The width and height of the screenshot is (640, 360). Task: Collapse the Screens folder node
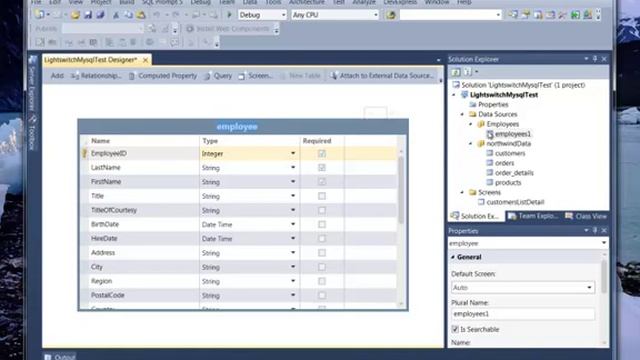click(x=462, y=192)
